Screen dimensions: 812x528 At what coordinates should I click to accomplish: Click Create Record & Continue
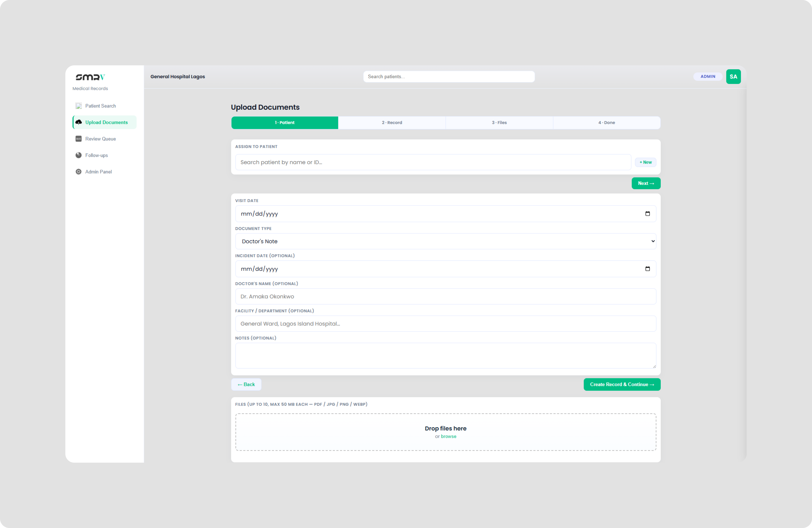click(x=622, y=384)
